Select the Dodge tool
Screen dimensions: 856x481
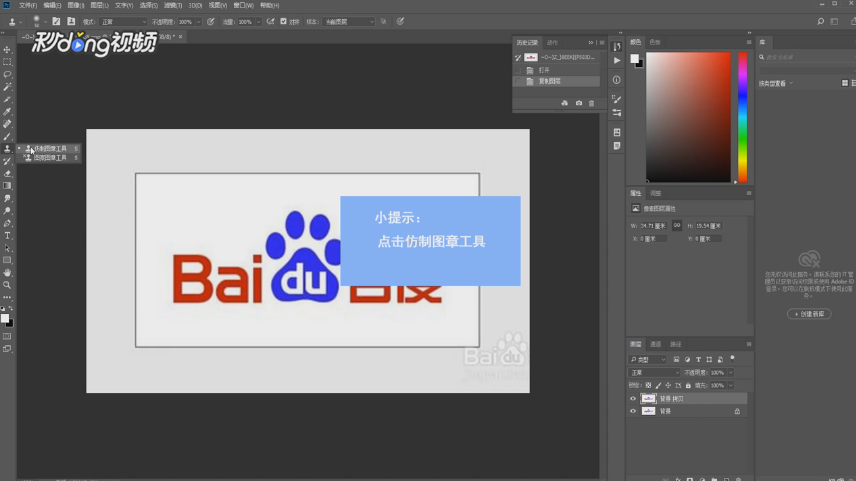tap(7, 211)
